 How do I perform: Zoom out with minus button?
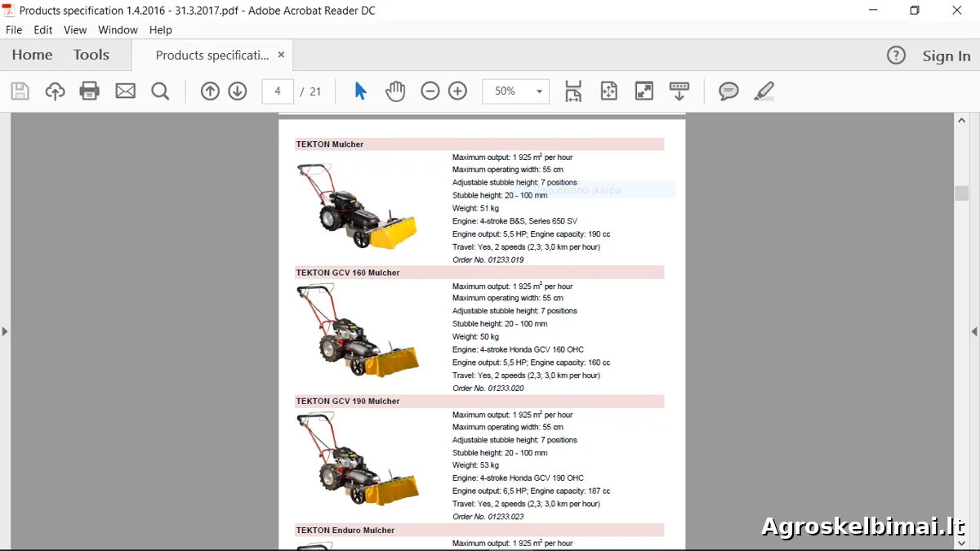coord(430,91)
